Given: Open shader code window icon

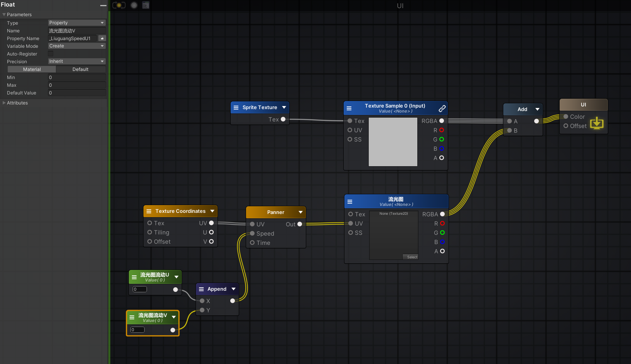Looking at the screenshot, I should 146,5.
